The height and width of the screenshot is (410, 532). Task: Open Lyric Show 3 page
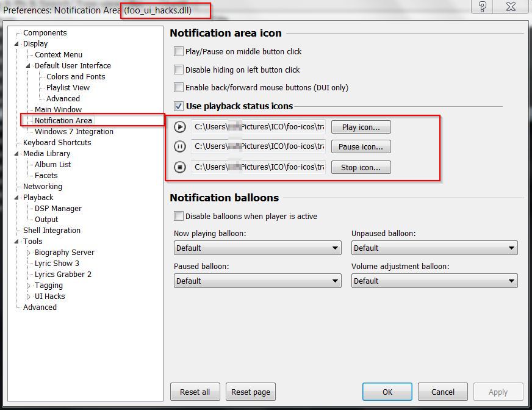coord(57,264)
